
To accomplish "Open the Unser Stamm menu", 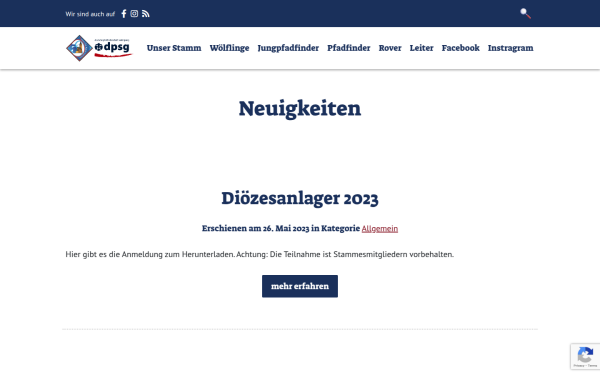I will (174, 48).
